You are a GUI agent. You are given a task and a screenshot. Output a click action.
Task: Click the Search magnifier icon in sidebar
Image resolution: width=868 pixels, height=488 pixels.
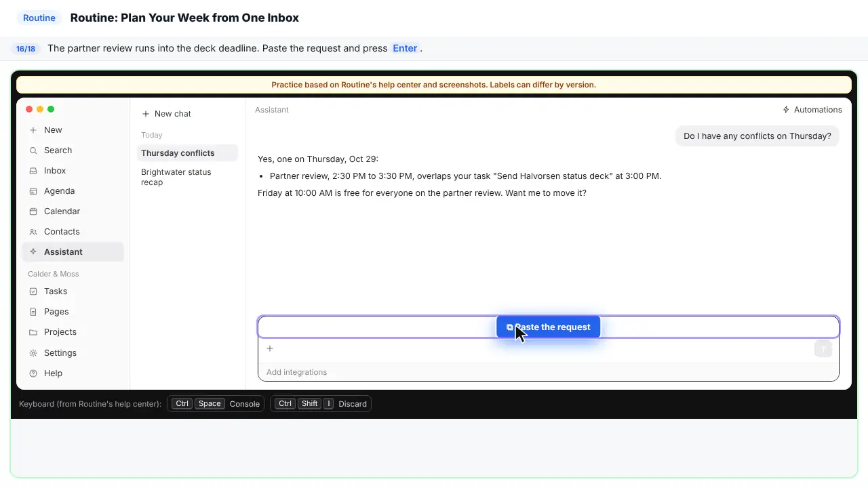[33, 150]
